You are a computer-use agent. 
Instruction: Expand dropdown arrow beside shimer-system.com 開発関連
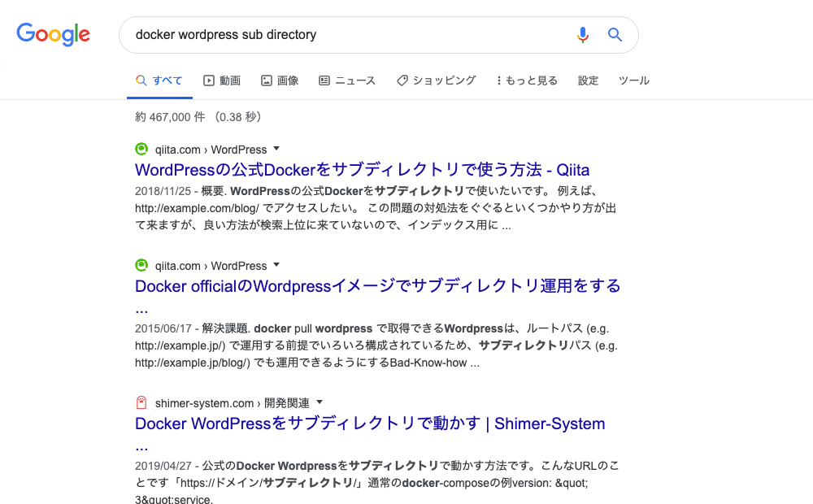(x=320, y=402)
